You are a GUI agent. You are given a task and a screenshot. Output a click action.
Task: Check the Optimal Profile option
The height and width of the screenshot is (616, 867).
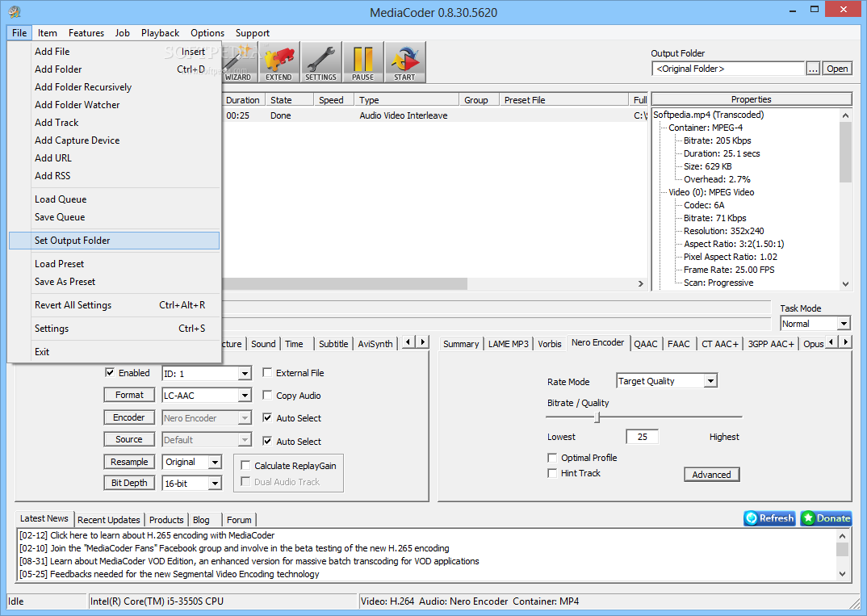click(552, 458)
